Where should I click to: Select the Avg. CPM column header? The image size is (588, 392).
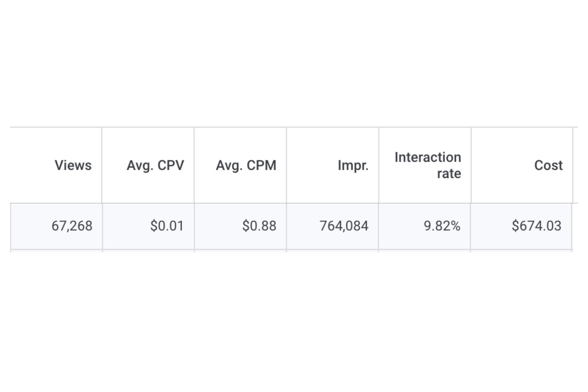(246, 166)
